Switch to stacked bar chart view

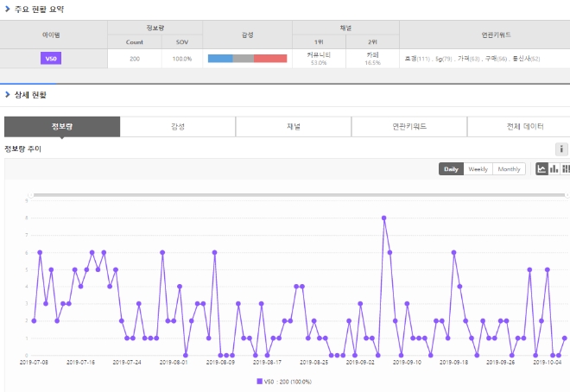point(565,169)
